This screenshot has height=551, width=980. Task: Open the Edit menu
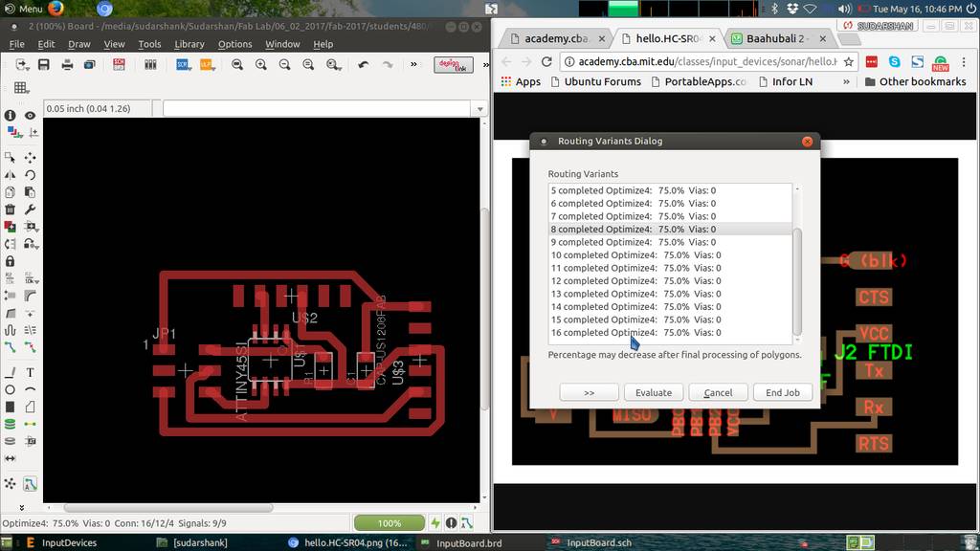(x=46, y=44)
